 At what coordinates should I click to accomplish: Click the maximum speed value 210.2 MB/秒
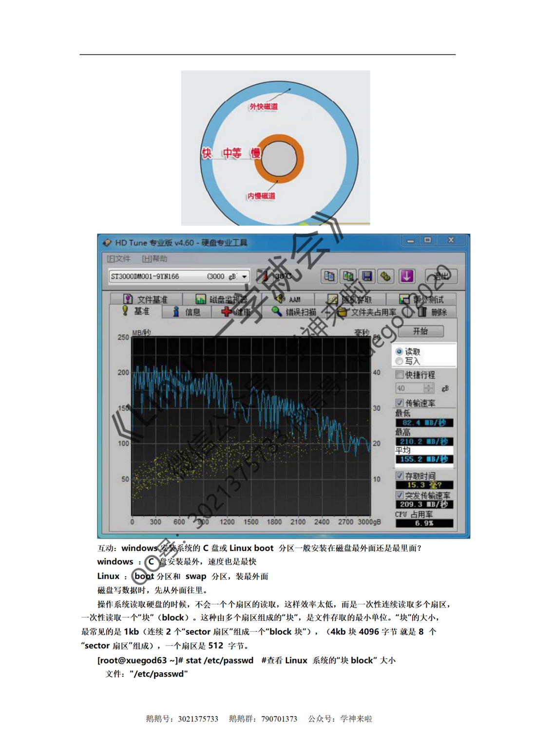click(x=424, y=442)
